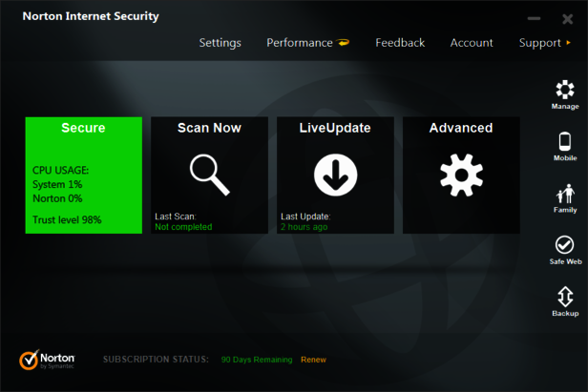Click the Renew subscription link
The width and height of the screenshot is (588, 392).
point(313,360)
